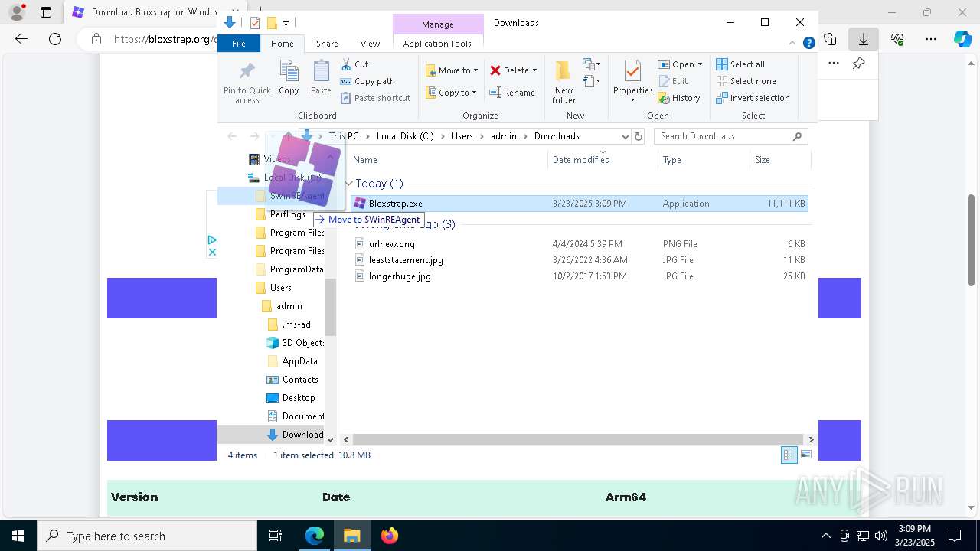Click Rename in Organize group

(x=513, y=93)
